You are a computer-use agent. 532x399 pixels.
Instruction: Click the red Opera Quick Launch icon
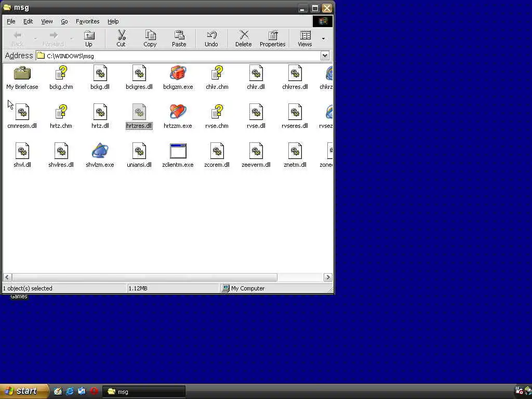(94, 391)
